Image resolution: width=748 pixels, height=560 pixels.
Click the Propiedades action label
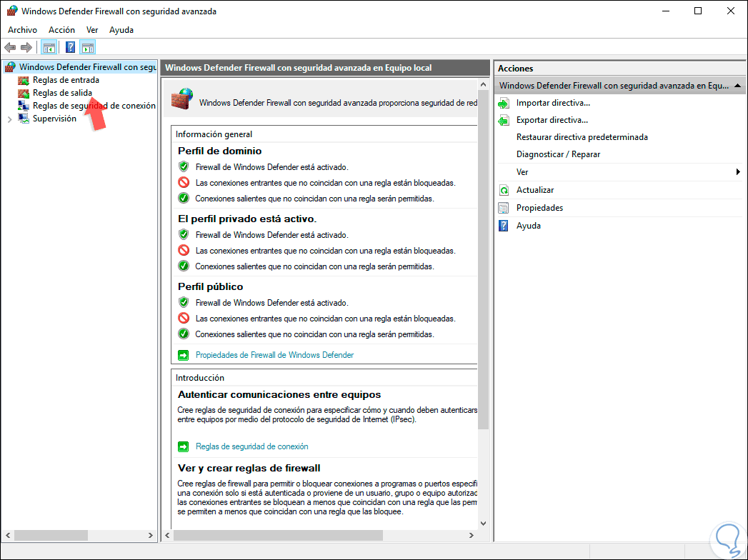click(539, 208)
